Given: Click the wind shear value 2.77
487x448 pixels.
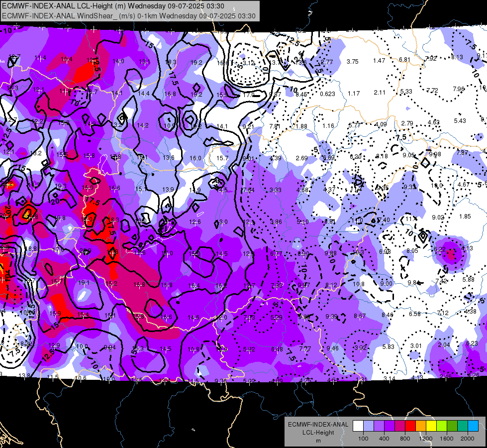Looking at the screenshot, I should pyautogui.click(x=327, y=62).
